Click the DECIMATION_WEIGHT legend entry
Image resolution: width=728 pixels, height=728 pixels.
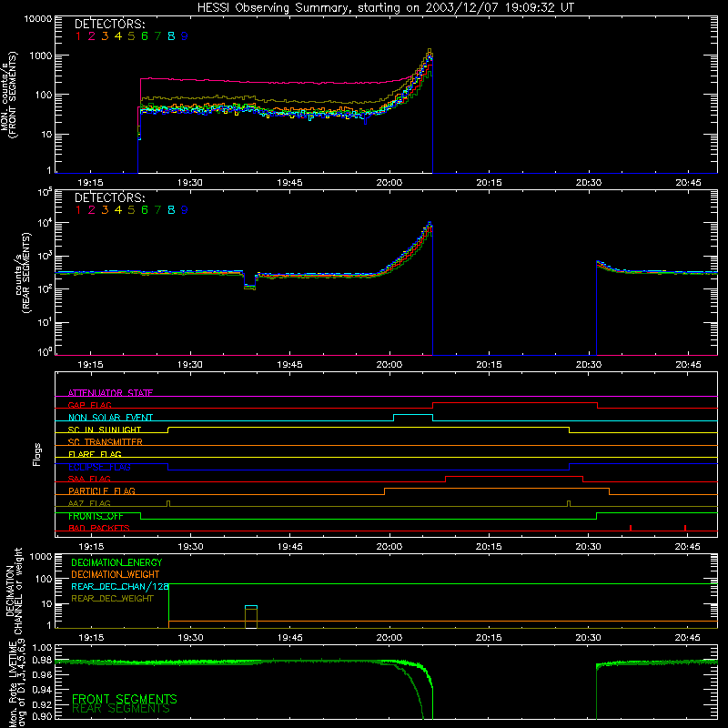point(116,575)
